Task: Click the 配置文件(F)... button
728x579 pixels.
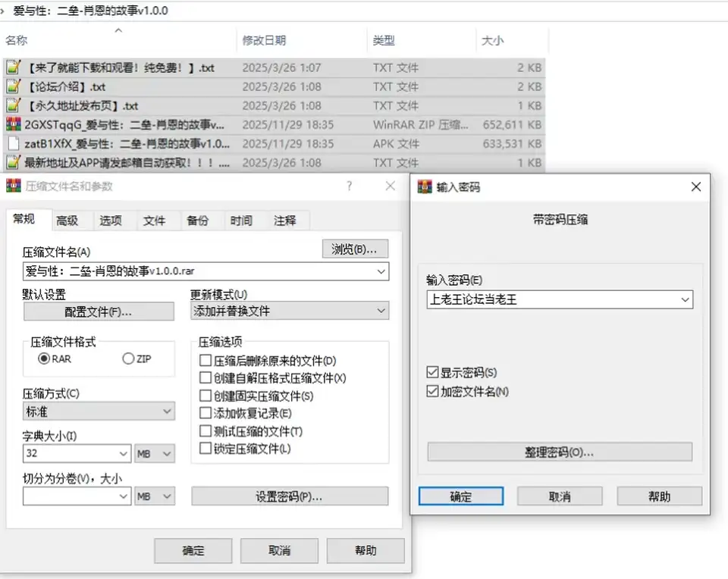Action: point(99,311)
